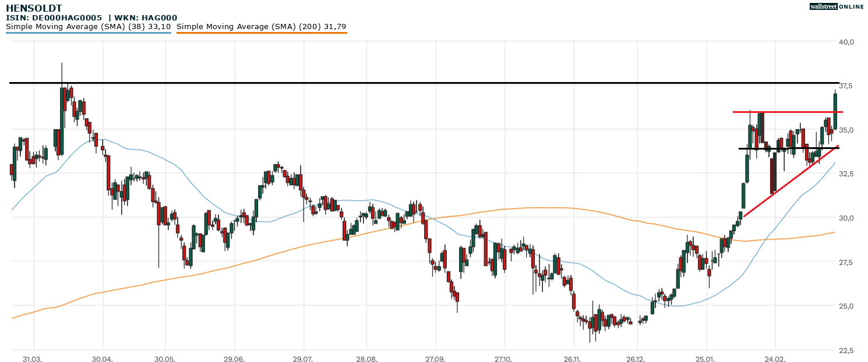Click the SMA (200) legend label
Image resolution: width=868 pixels, height=362 pixels.
pyautogui.click(x=261, y=27)
